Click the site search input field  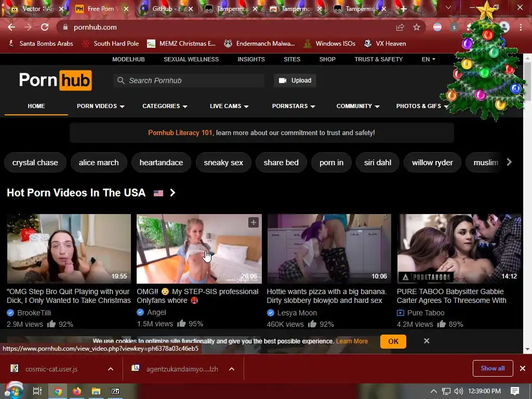tap(189, 81)
